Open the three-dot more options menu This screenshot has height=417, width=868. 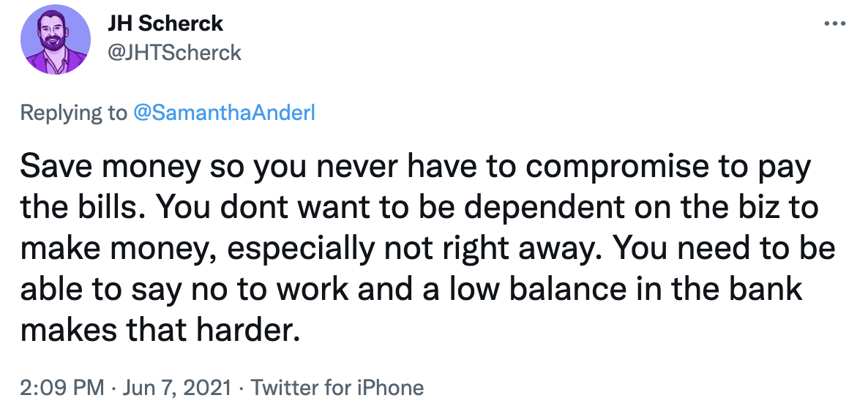point(835,24)
